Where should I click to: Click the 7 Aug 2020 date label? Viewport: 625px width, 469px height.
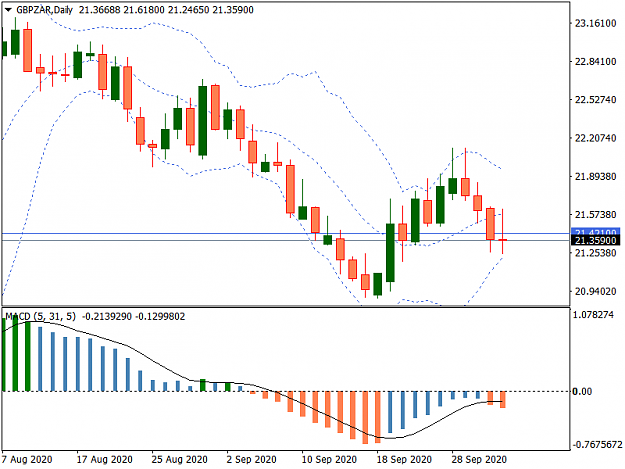point(27,459)
